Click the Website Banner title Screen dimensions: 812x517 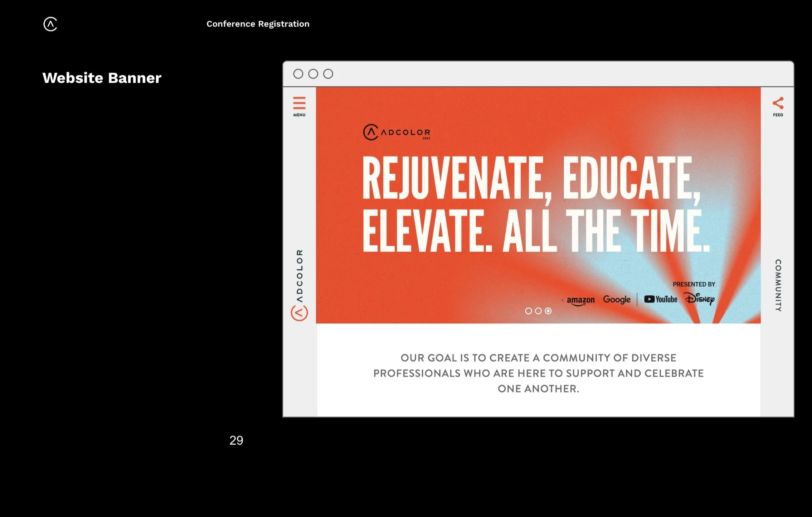coord(102,78)
